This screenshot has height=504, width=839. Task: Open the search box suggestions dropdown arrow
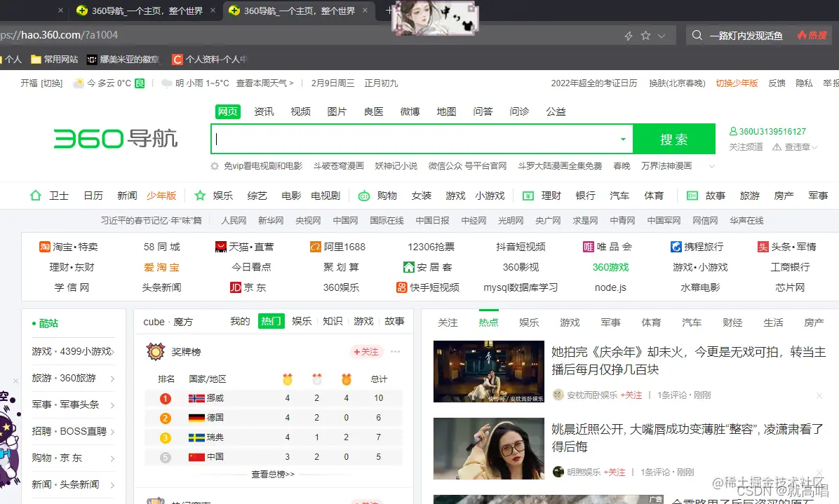[623, 139]
